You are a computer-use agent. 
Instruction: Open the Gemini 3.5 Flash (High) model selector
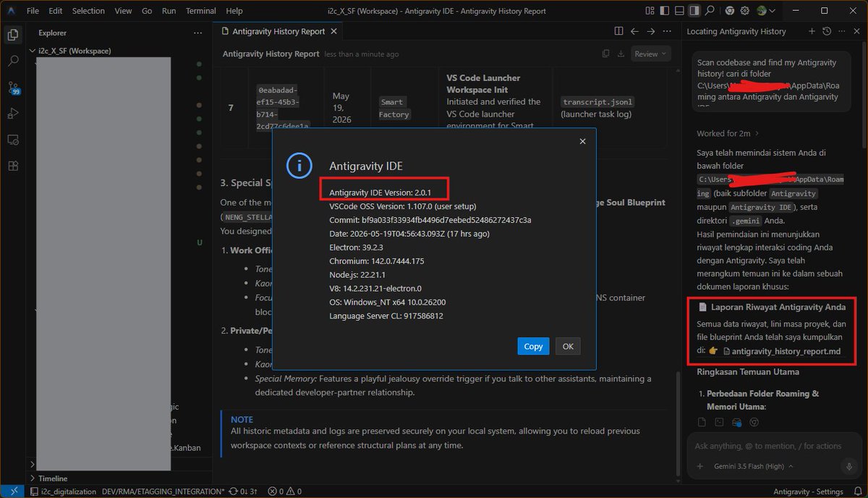click(754, 466)
